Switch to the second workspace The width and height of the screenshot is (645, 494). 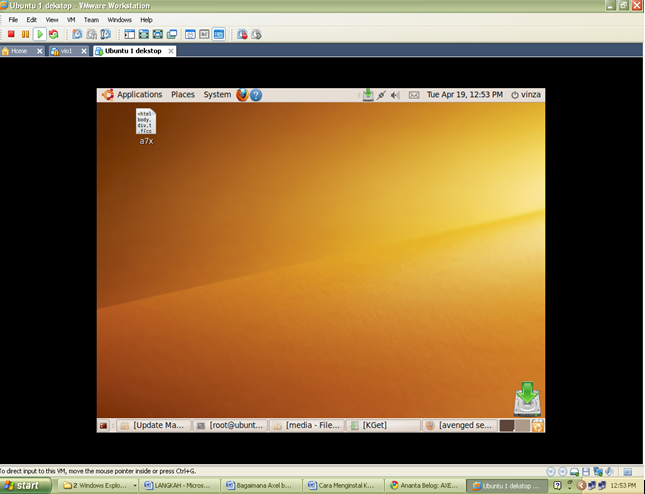pyautogui.click(x=522, y=426)
